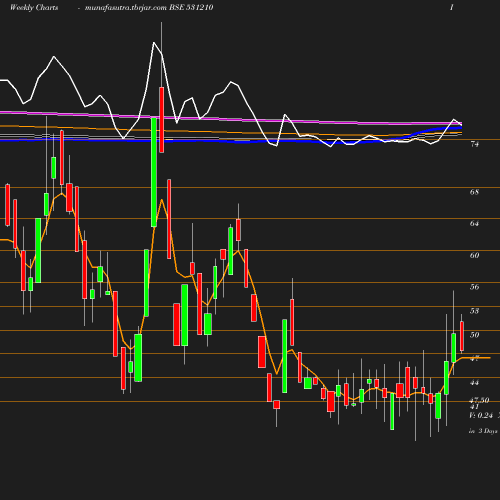Click the price label "56"
The height and width of the screenshot is (500, 500).
tap(474, 287)
